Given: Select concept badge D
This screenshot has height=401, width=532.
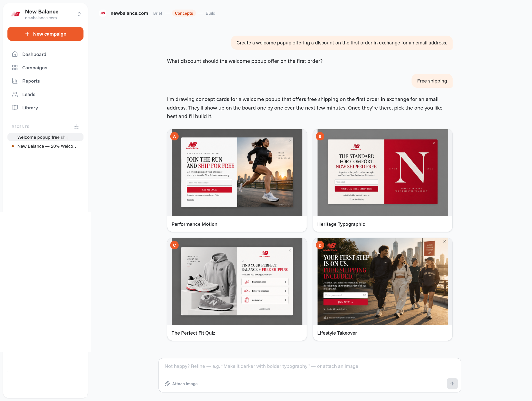Looking at the screenshot, I should click(320, 245).
